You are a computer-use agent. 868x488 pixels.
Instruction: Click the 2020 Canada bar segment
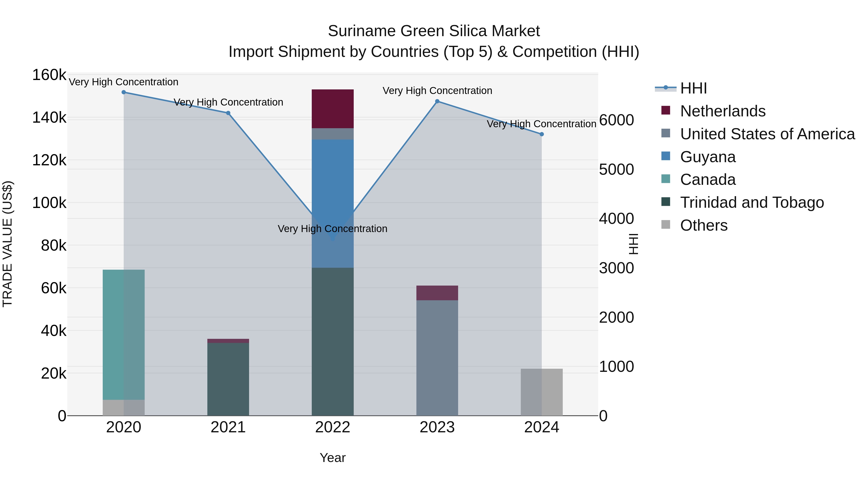coord(124,335)
